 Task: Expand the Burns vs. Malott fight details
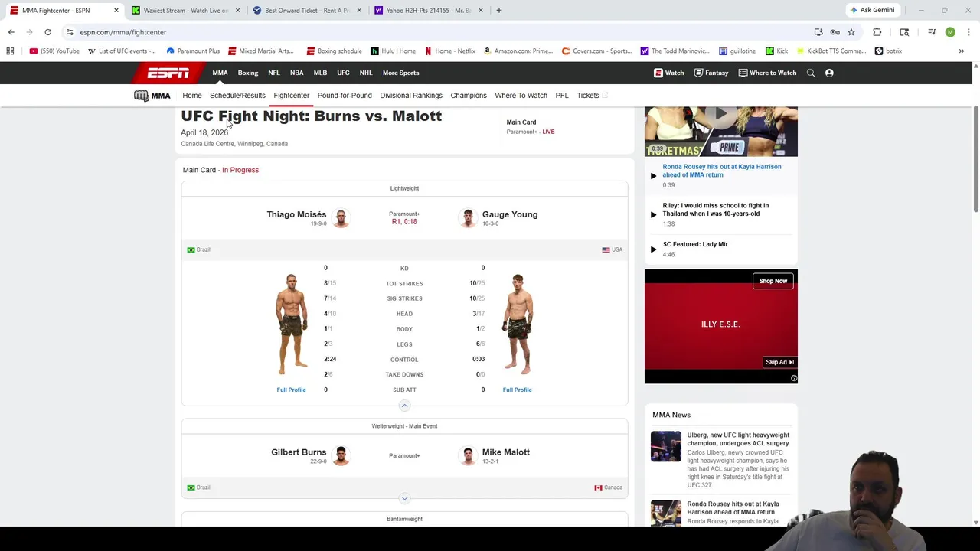(x=404, y=498)
